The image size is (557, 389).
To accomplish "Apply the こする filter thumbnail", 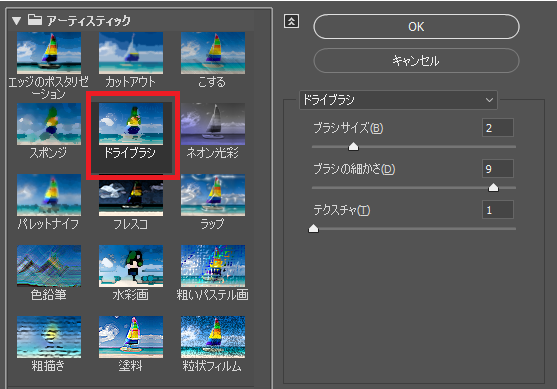I will pyautogui.click(x=213, y=53).
